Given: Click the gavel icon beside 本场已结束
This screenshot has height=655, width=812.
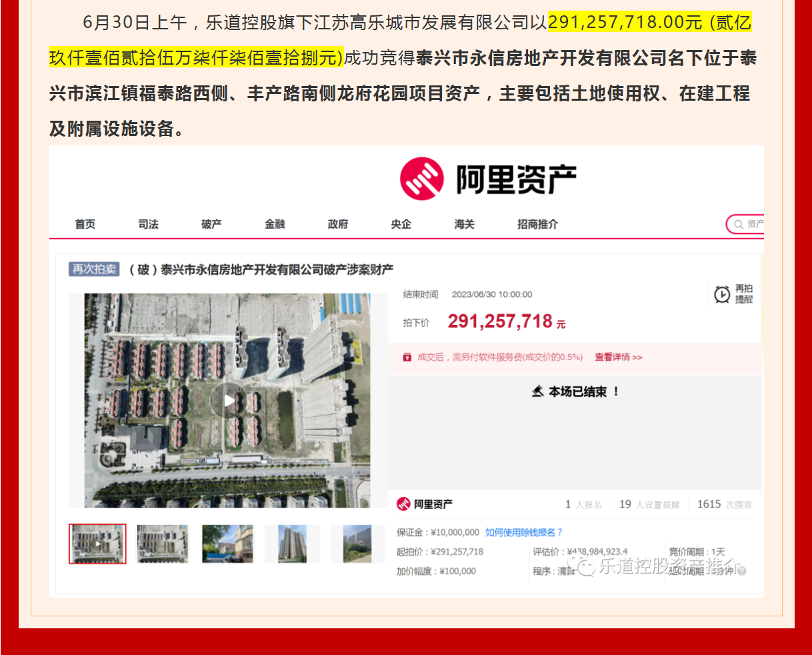Looking at the screenshot, I should pyautogui.click(x=537, y=392).
